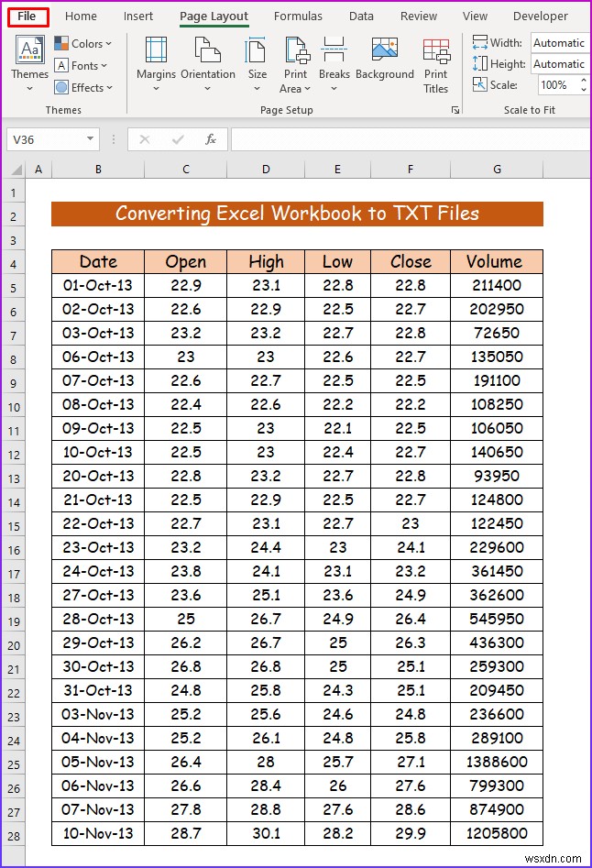Click the formula bar Cancel icon
592x868 pixels.
145,139
